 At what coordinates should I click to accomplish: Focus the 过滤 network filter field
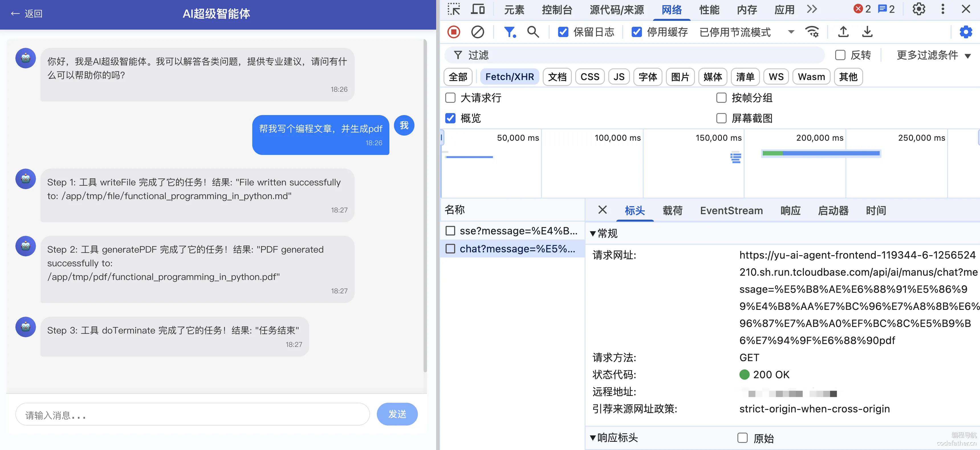[x=635, y=55]
